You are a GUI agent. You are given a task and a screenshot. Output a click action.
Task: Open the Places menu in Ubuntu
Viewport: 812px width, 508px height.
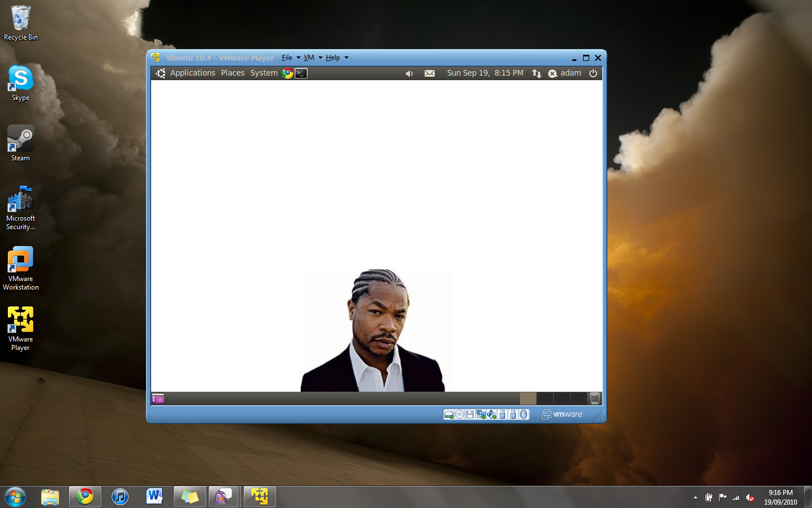click(x=232, y=73)
